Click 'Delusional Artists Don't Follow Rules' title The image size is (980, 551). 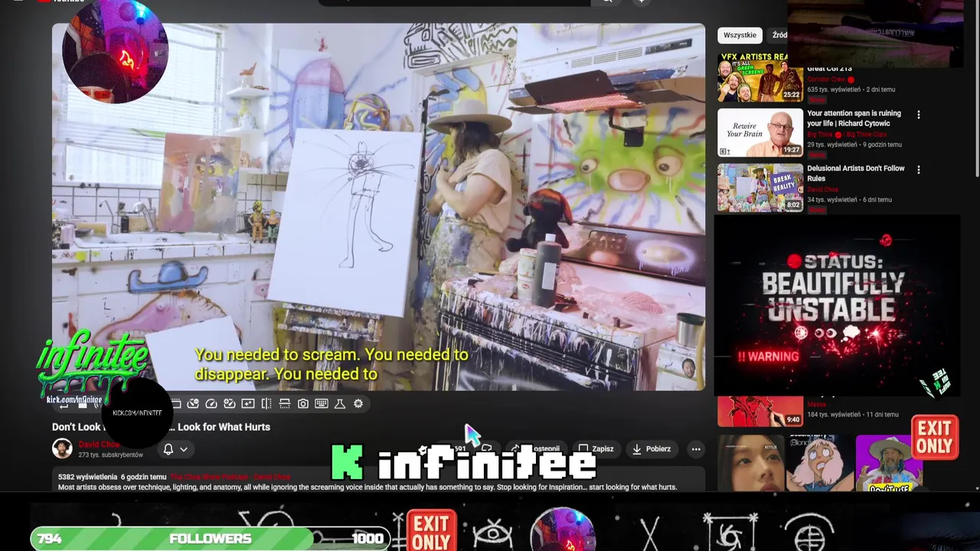[855, 173]
